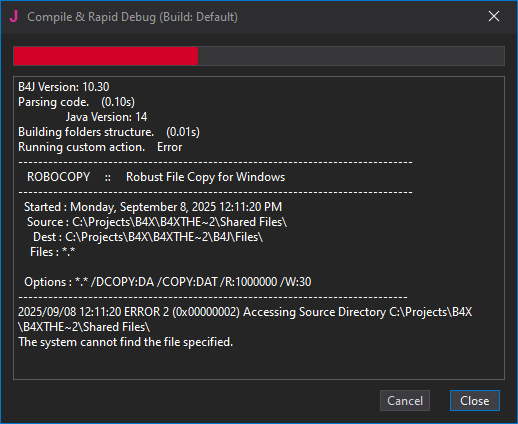518x424 pixels.
Task: Click the Building folders structure line
Action: (x=109, y=132)
